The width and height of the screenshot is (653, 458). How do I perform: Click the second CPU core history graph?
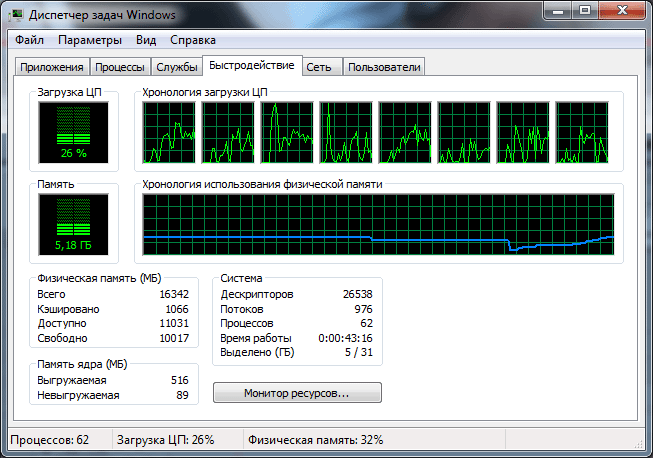click(228, 132)
